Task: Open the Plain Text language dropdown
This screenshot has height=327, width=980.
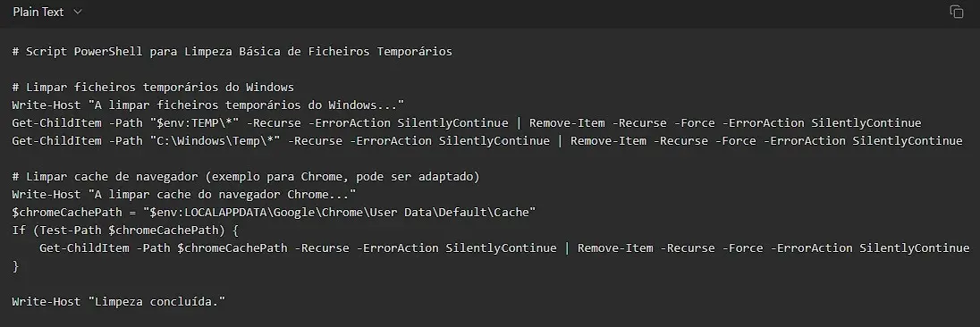Action: pos(47,12)
